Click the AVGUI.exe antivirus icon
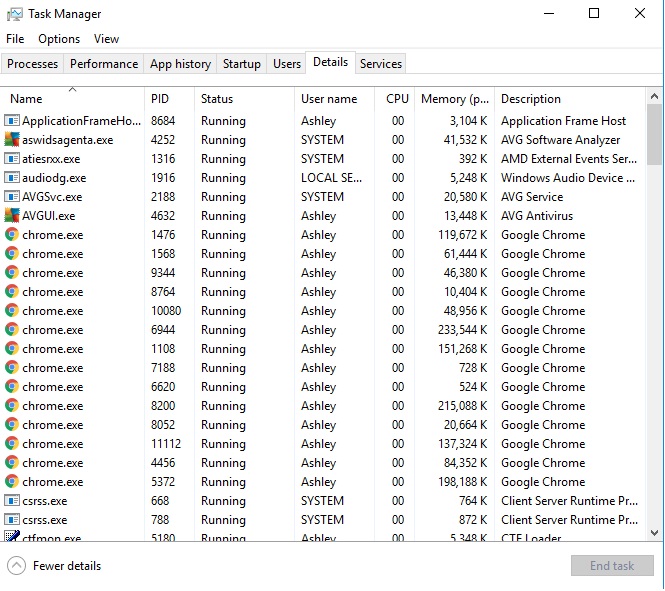Image resolution: width=665 pixels, height=591 pixels. 12,216
